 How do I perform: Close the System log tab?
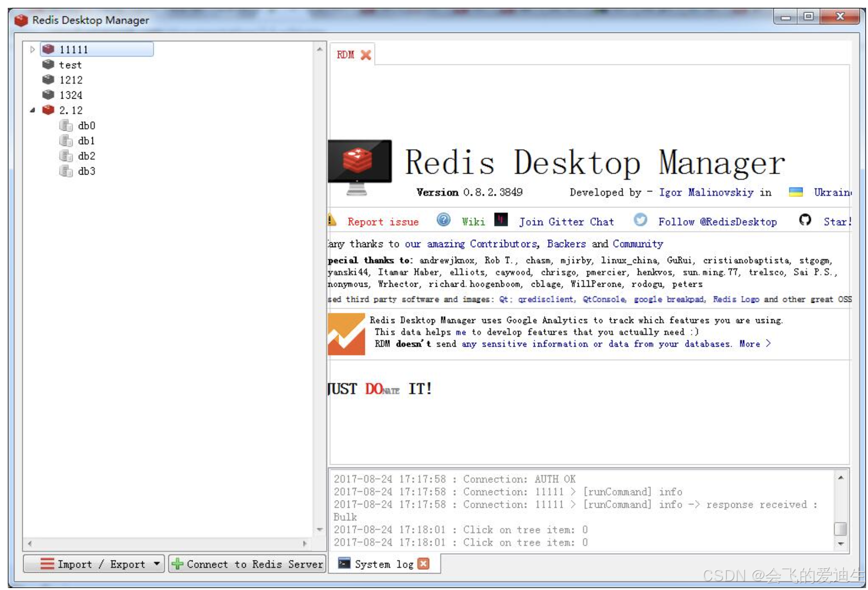tap(423, 564)
